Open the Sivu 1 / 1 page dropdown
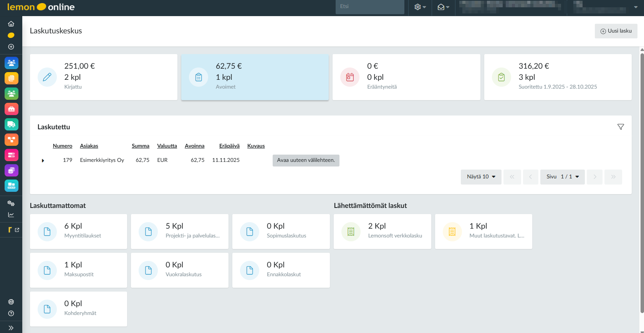The height and width of the screenshot is (333, 644). 562,177
